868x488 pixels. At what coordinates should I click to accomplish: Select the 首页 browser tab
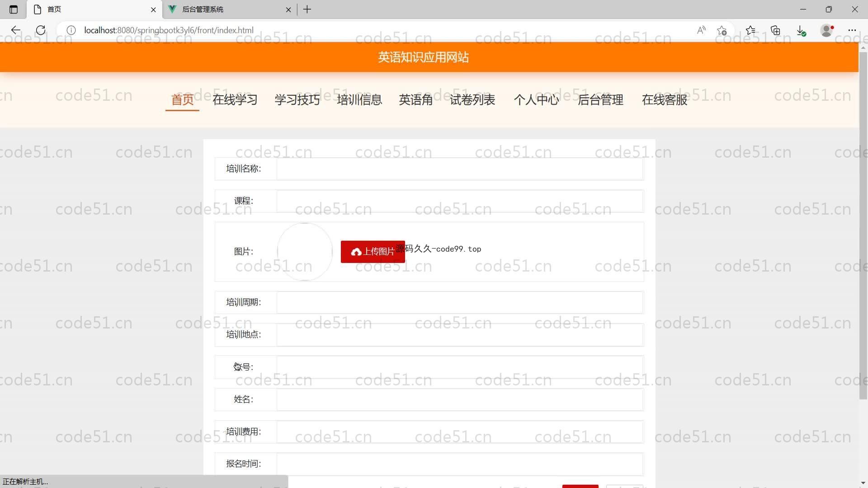tap(94, 9)
